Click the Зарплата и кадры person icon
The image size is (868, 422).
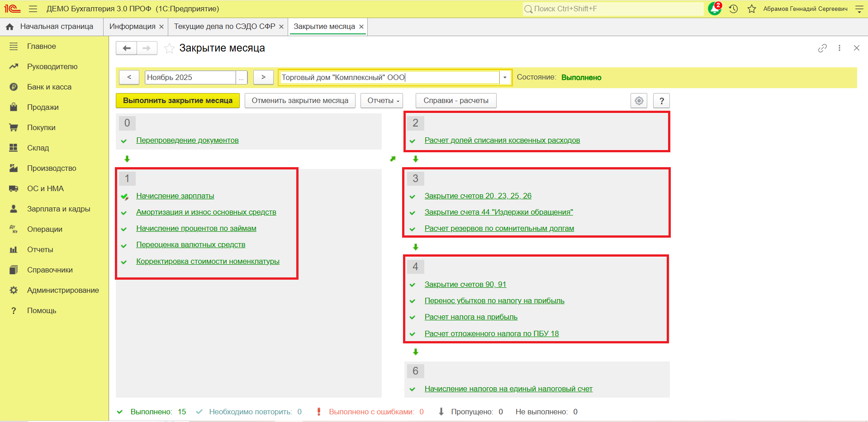pyautogui.click(x=14, y=209)
